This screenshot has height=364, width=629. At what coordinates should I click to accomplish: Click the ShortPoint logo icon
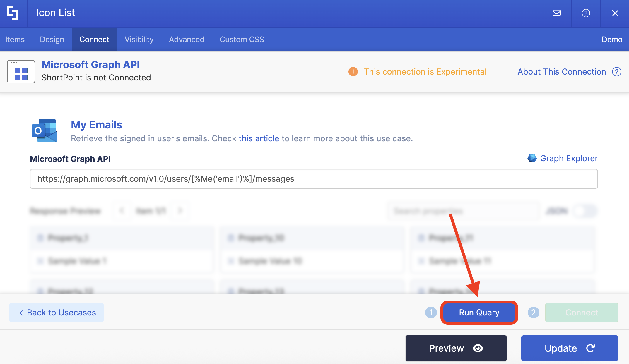(13, 13)
